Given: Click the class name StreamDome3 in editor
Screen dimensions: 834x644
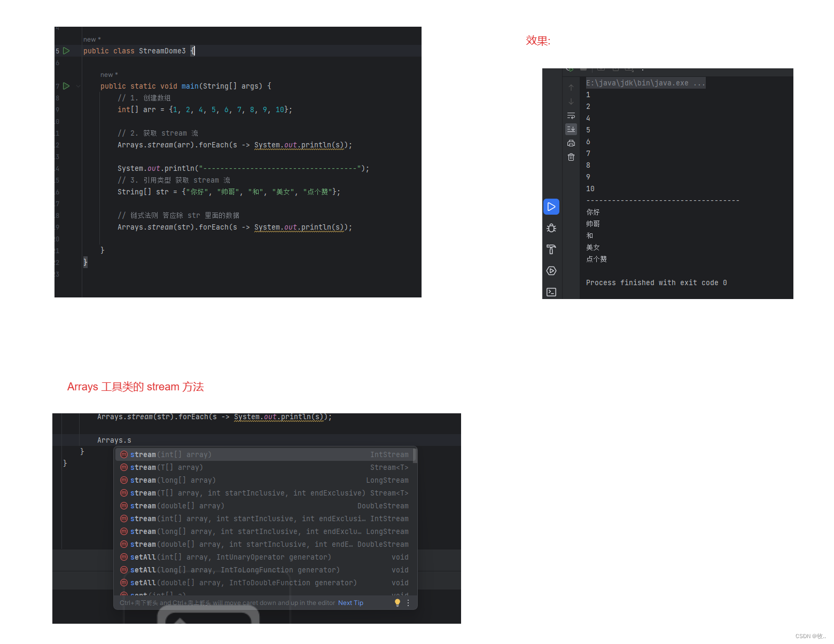Looking at the screenshot, I should coord(162,51).
